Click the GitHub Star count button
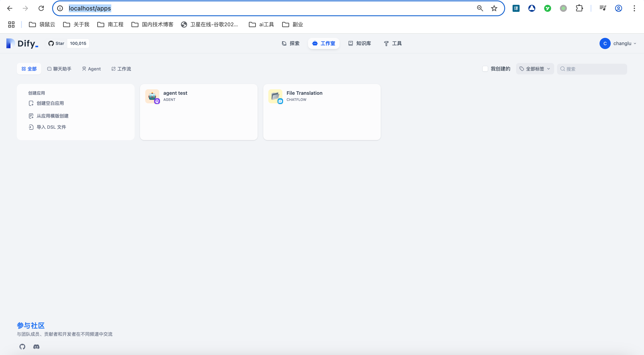 point(67,44)
